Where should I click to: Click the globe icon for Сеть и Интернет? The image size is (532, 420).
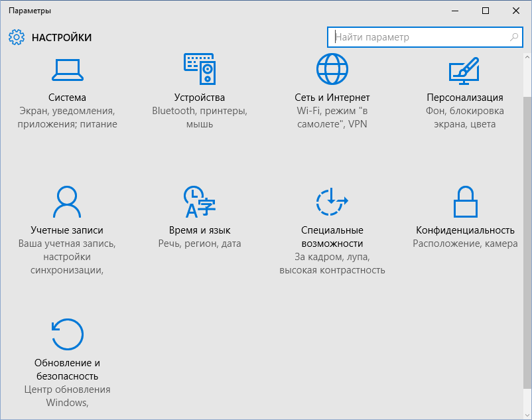coord(332,69)
